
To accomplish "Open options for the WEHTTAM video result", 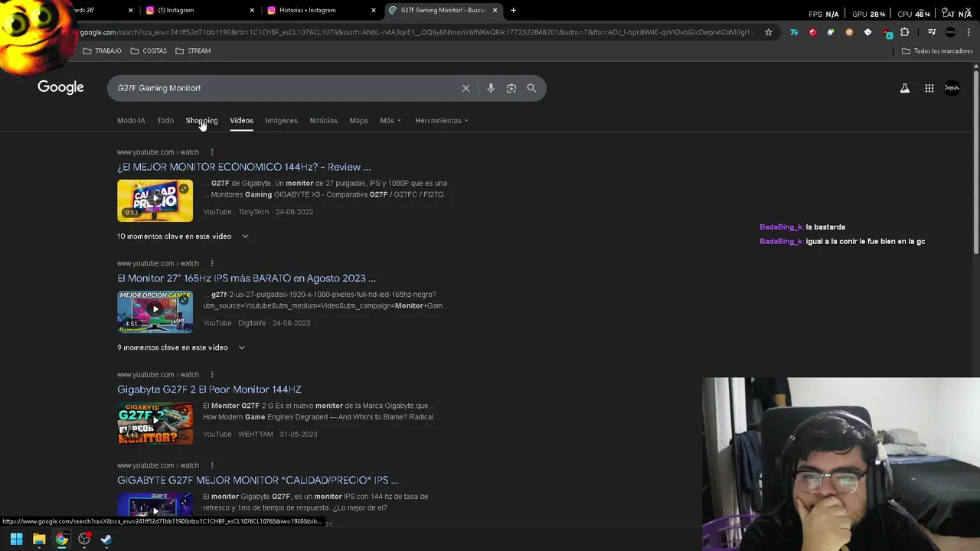I will click(212, 374).
